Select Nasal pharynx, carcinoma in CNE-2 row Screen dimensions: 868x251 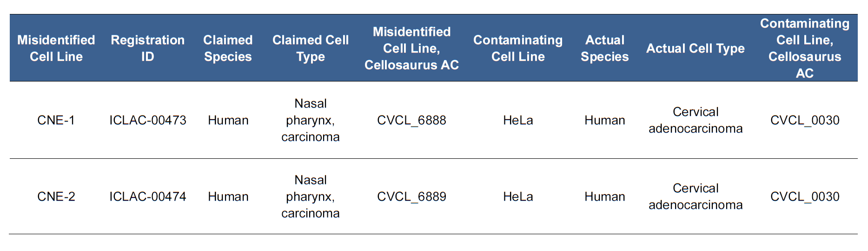pyautogui.click(x=310, y=197)
